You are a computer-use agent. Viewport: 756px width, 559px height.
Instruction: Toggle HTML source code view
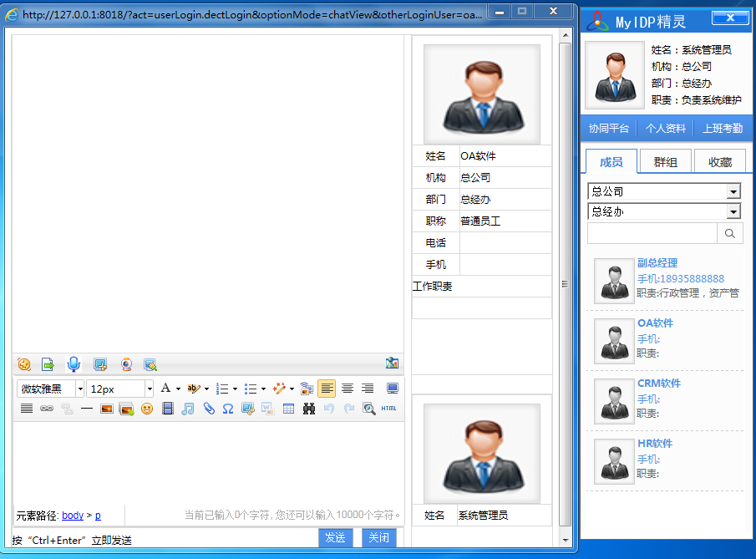click(x=389, y=409)
